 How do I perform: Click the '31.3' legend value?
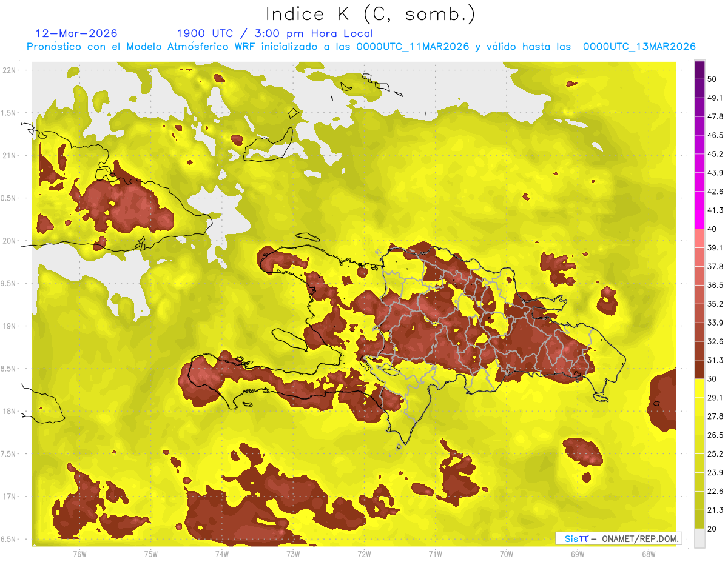715,360
